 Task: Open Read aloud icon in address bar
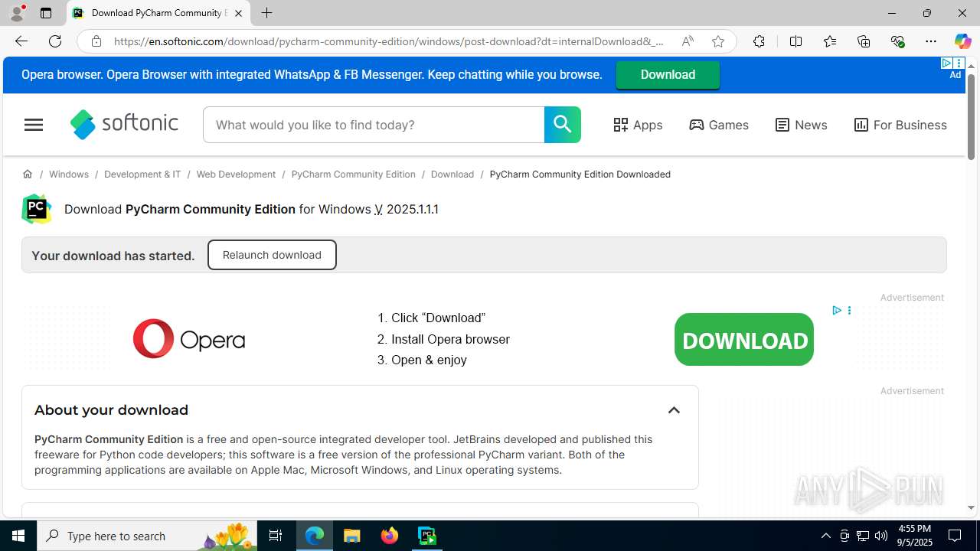pyautogui.click(x=688, y=41)
